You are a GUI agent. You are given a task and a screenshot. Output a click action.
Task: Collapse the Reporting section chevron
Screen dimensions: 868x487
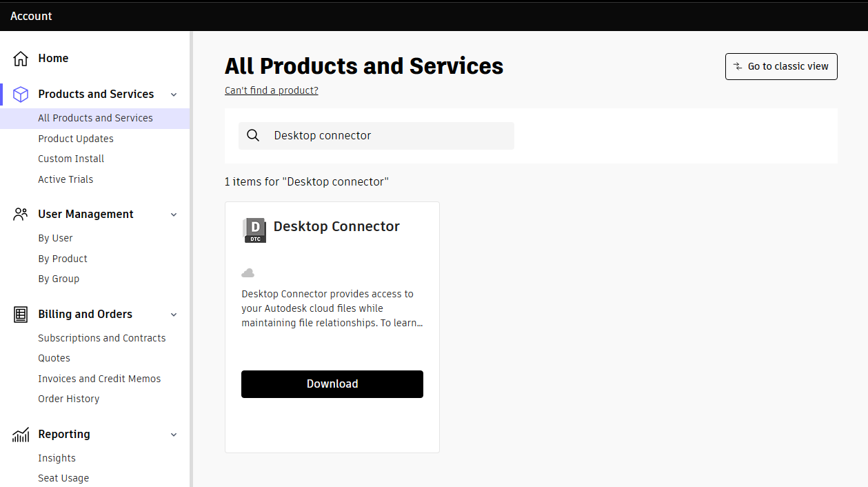coord(174,435)
